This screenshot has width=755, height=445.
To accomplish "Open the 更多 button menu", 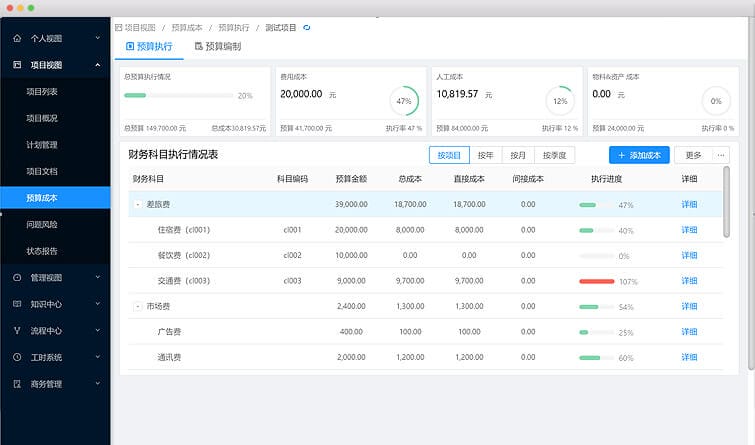I will [x=693, y=155].
